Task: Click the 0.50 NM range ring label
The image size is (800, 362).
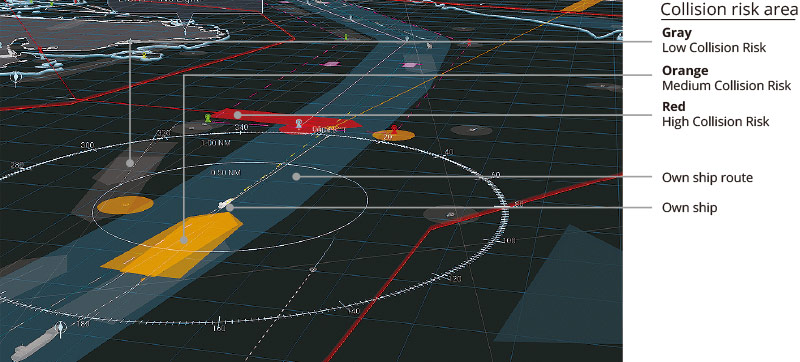Action: coord(225,172)
